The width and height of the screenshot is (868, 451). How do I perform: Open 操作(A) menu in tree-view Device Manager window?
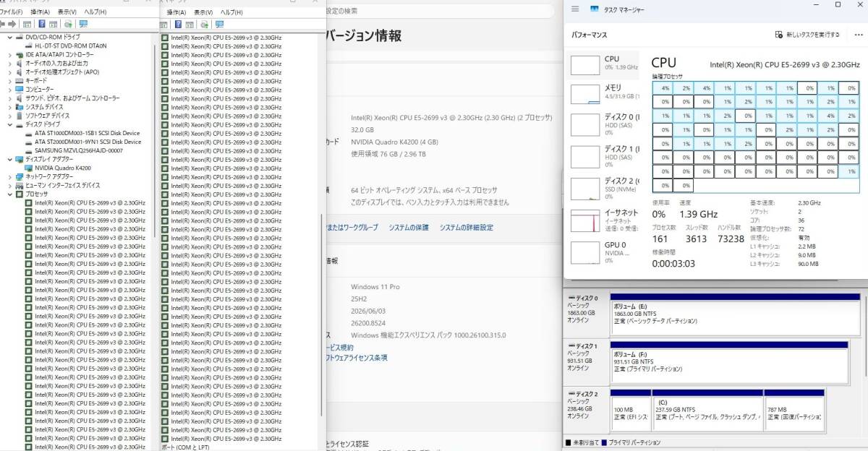click(40, 12)
